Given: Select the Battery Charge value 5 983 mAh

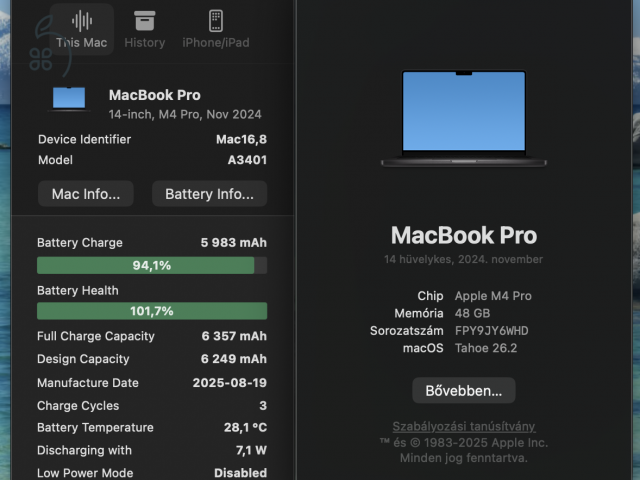Looking at the screenshot, I should (x=233, y=243).
